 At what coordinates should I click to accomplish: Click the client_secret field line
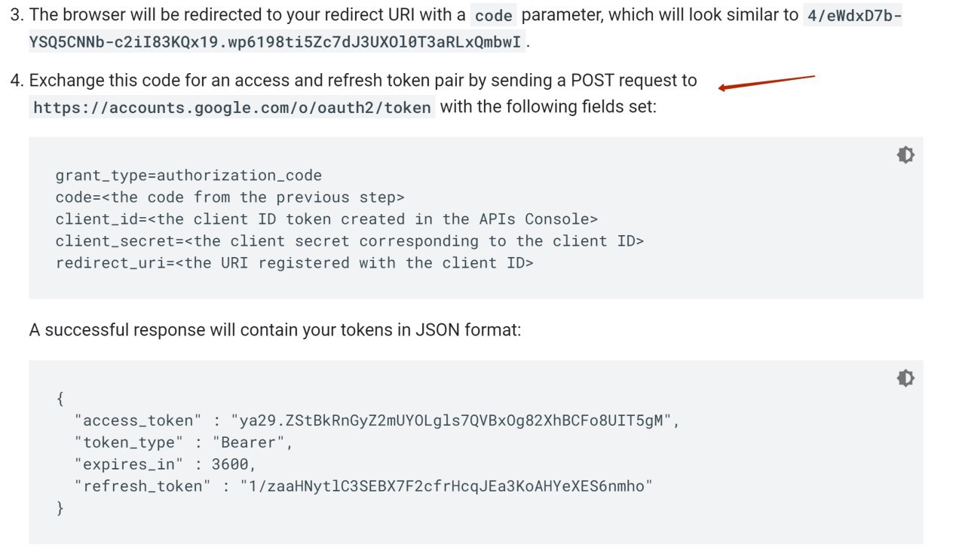pos(350,241)
